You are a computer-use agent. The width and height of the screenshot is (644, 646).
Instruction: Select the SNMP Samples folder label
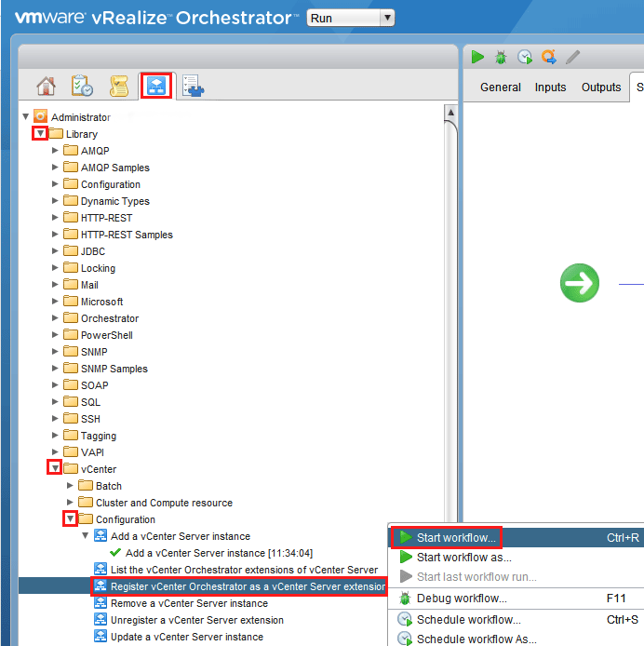point(114,369)
